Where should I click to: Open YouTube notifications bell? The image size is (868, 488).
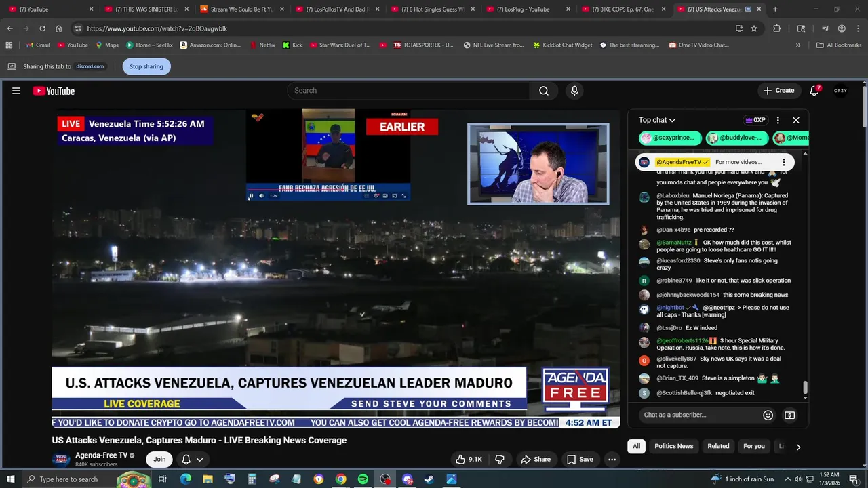[x=814, y=91]
